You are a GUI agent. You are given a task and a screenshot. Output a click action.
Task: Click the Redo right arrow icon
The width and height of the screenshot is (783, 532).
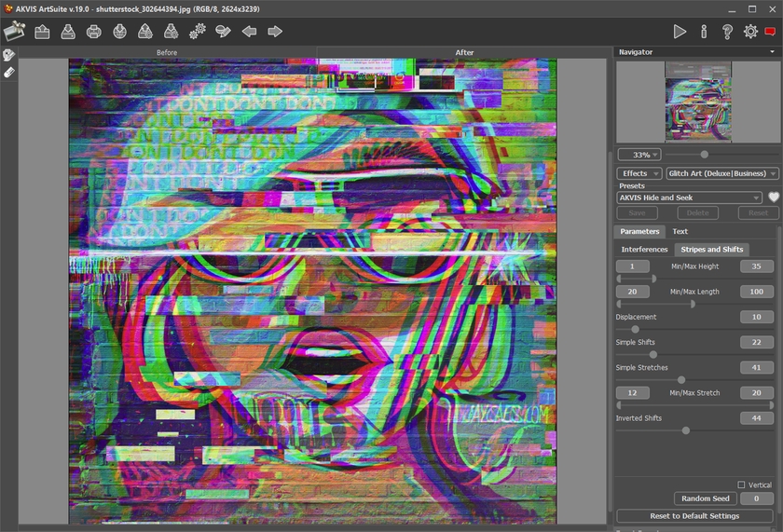(275, 32)
